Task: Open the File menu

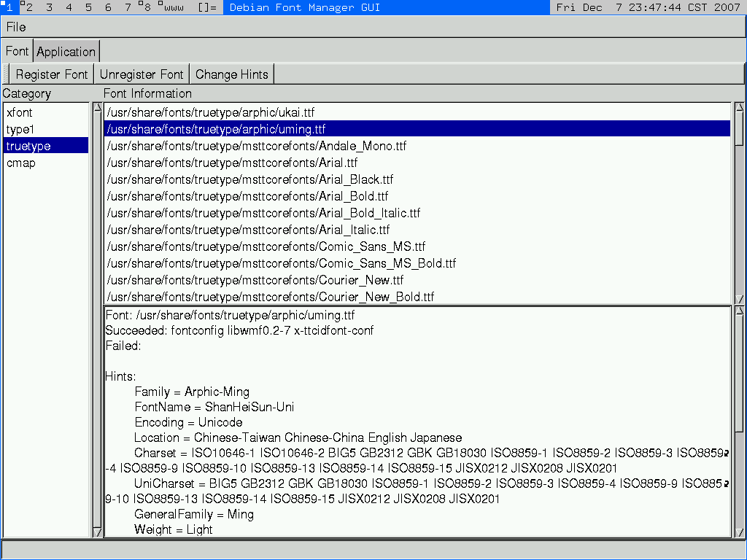Action: click(x=16, y=27)
